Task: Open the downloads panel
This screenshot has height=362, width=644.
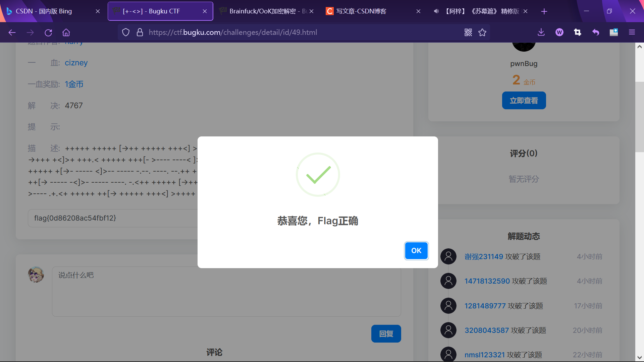Action: (541, 33)
